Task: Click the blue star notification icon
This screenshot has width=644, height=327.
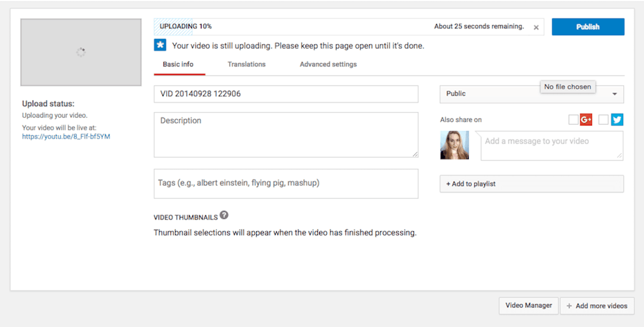Action: pyautogui.click(x=160, y=46)
